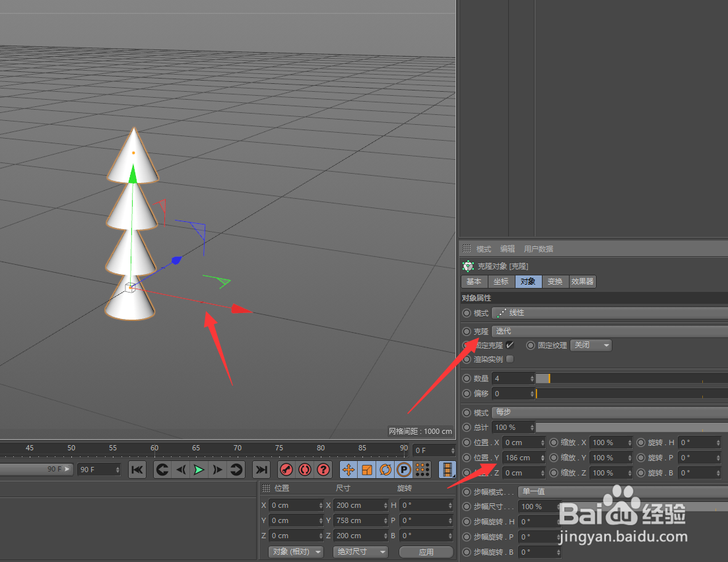Screen dimensions: 728x562
Task: Switch to the 坐标 tab
Action: coord(501,281)
